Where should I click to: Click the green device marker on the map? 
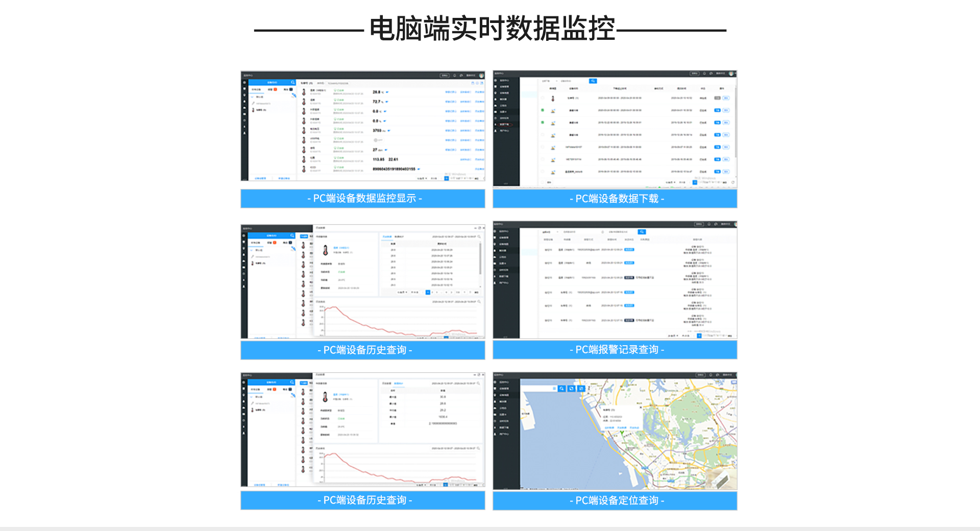tap(622, 432)
